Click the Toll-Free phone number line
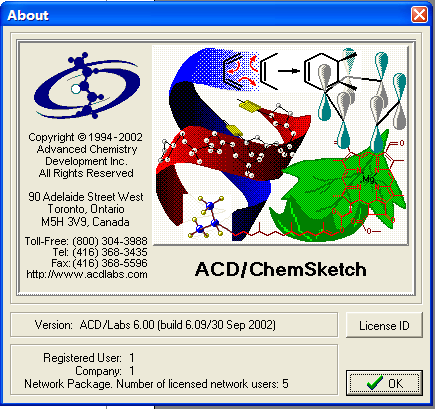 coord(86,241)
